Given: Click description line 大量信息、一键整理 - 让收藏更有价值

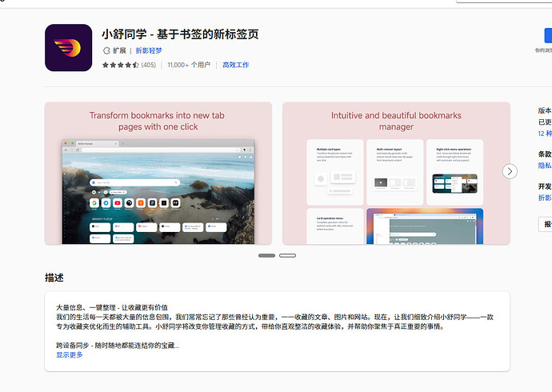Looking at the screenshot, I should [x=112, y=307].
